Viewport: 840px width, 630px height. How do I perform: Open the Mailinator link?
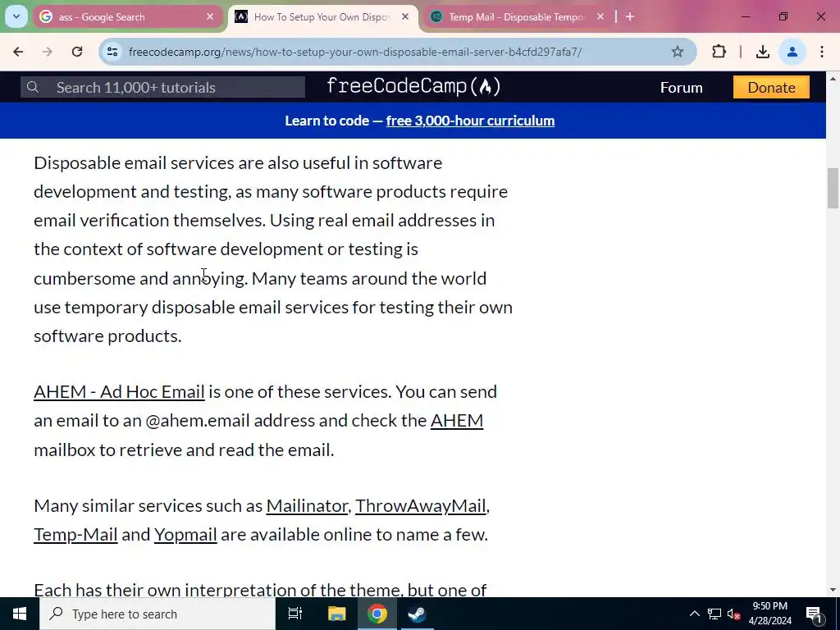pyautogui.click(x=307, y=505)
